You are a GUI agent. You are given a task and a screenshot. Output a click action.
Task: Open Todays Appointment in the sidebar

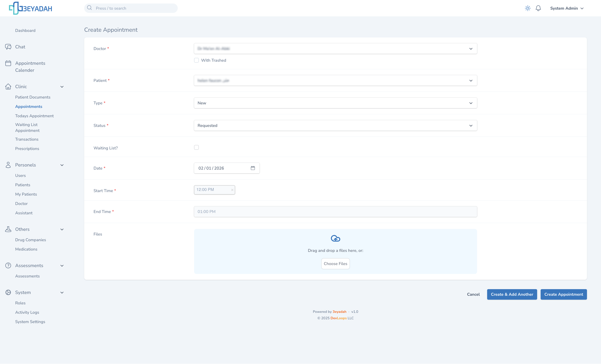pos(34,116)
